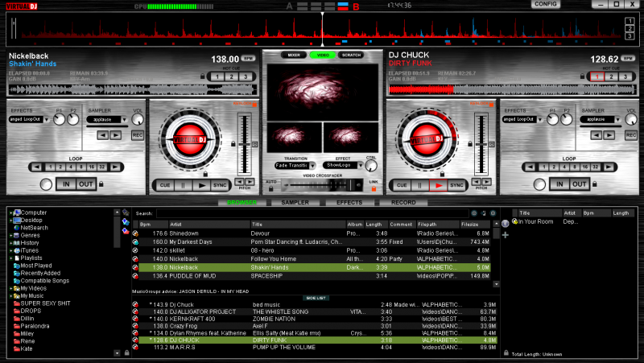Toggle hot cue lock on deck B
Image resolution: width=644 pixels, height=363 pixels.
click(582, 76)
